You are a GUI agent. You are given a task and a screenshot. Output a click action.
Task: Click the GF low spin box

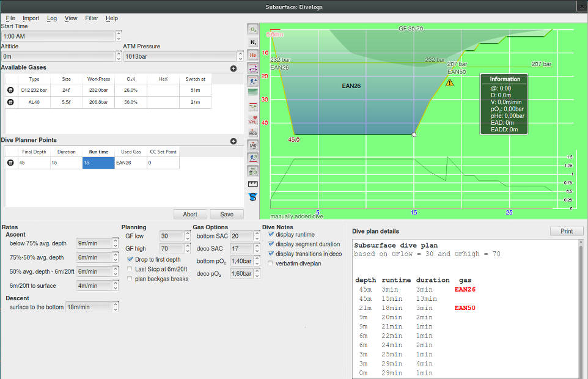175,236
